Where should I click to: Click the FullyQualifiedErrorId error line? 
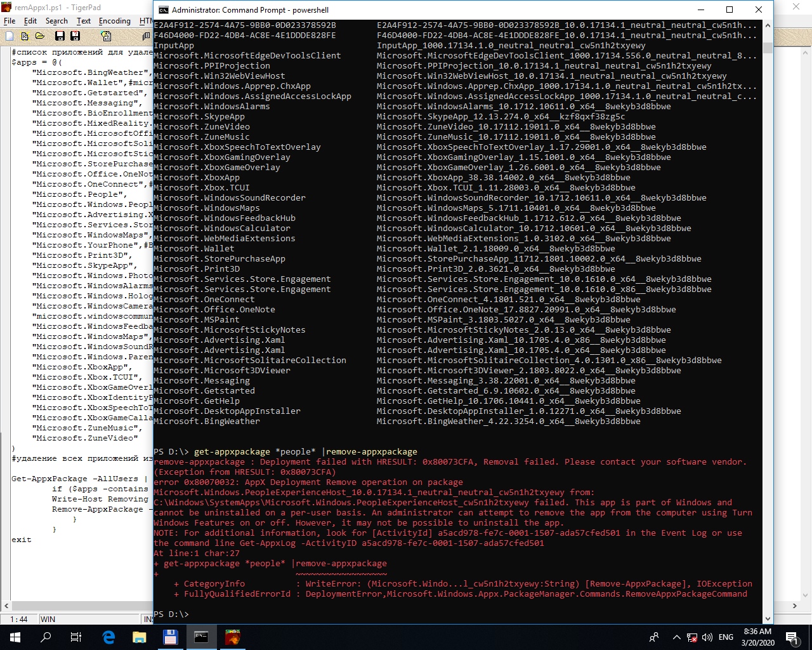point(461,594)
